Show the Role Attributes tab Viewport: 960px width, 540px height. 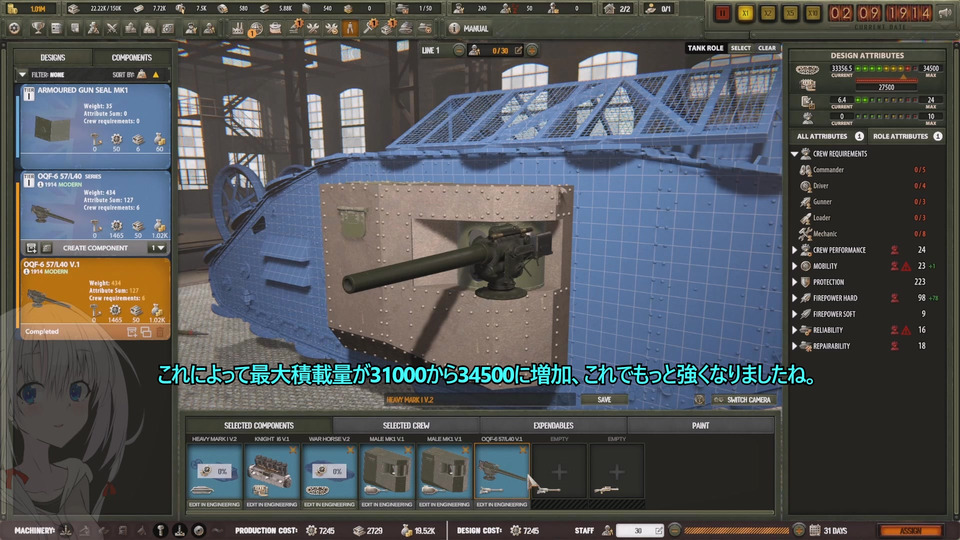[x=907, y=137]
